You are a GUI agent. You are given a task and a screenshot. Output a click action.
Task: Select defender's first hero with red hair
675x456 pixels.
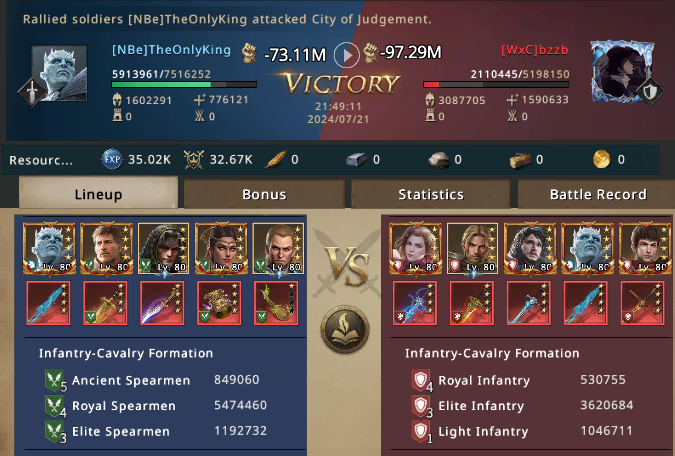(415, 248)
